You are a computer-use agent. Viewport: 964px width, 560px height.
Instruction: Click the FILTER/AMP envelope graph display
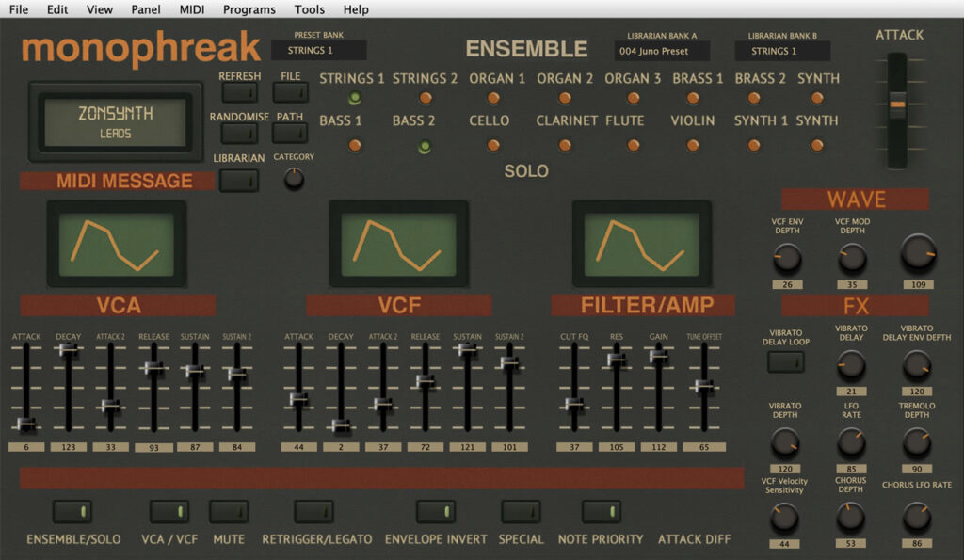(x=641, y=244)
